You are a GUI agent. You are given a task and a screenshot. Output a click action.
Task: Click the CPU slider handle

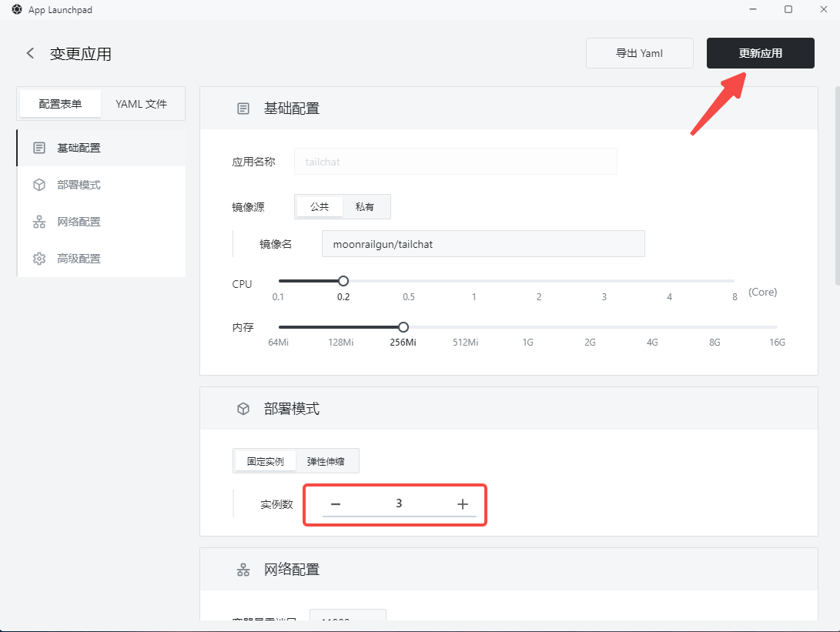(x=343, y=281)
